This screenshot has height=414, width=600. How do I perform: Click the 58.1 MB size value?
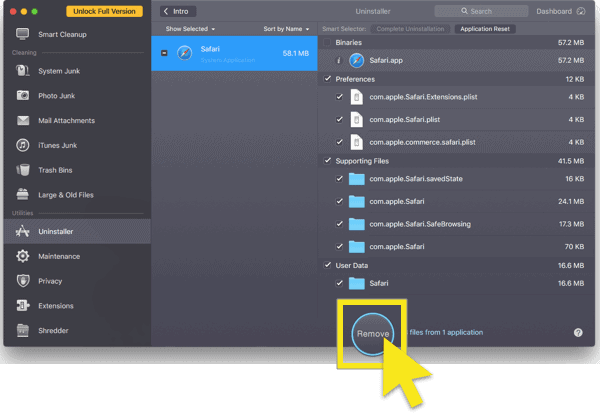click(296, 54)
